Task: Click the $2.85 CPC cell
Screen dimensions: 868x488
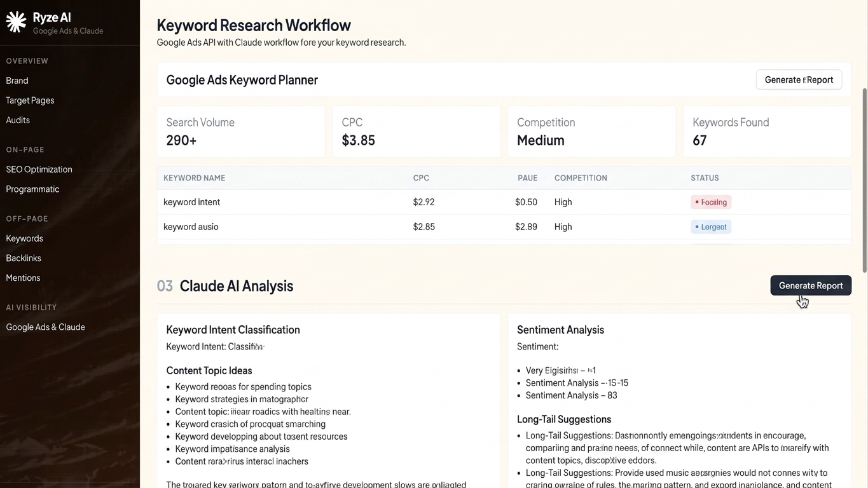Action: pyautogui.click(x=424, y=227)
